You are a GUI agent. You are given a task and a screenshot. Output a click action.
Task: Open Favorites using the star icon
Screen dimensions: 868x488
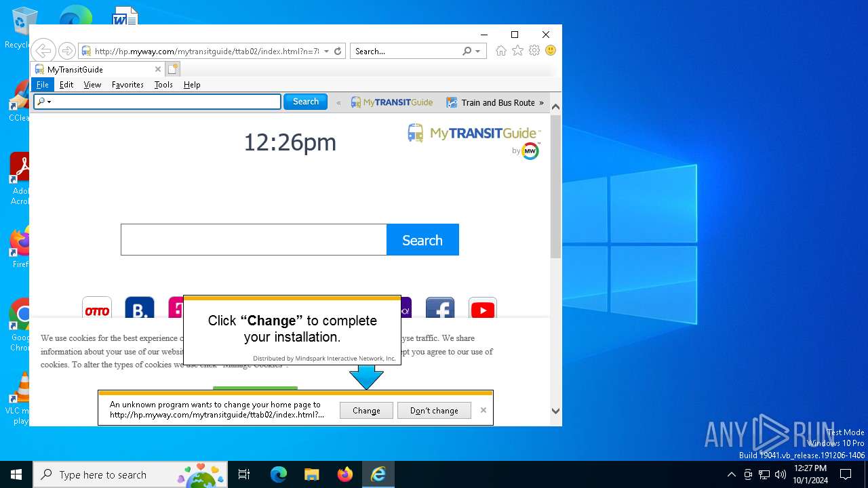coord(517,51)
